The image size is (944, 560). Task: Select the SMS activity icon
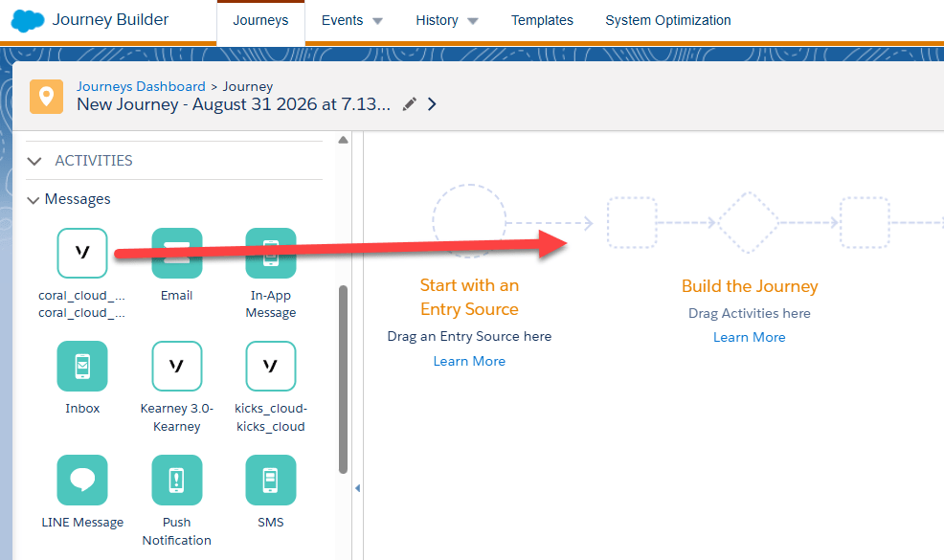coord(271,480)
